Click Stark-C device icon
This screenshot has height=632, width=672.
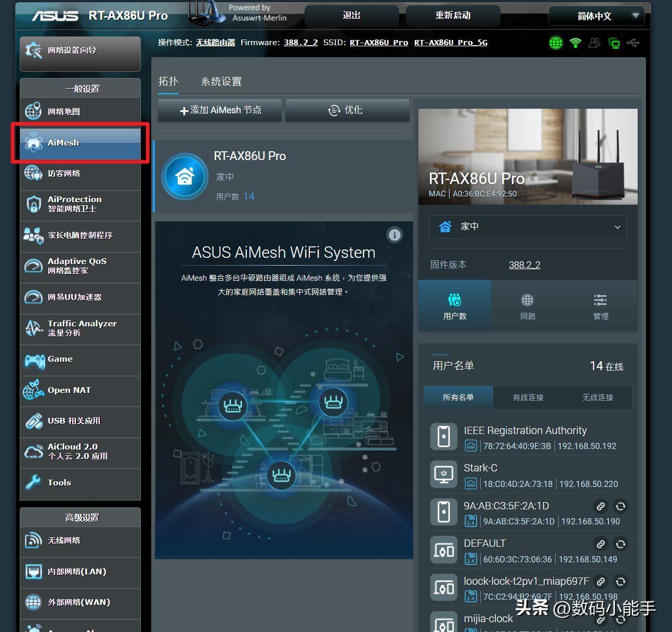pyautogui.click(x=444, y=474)
